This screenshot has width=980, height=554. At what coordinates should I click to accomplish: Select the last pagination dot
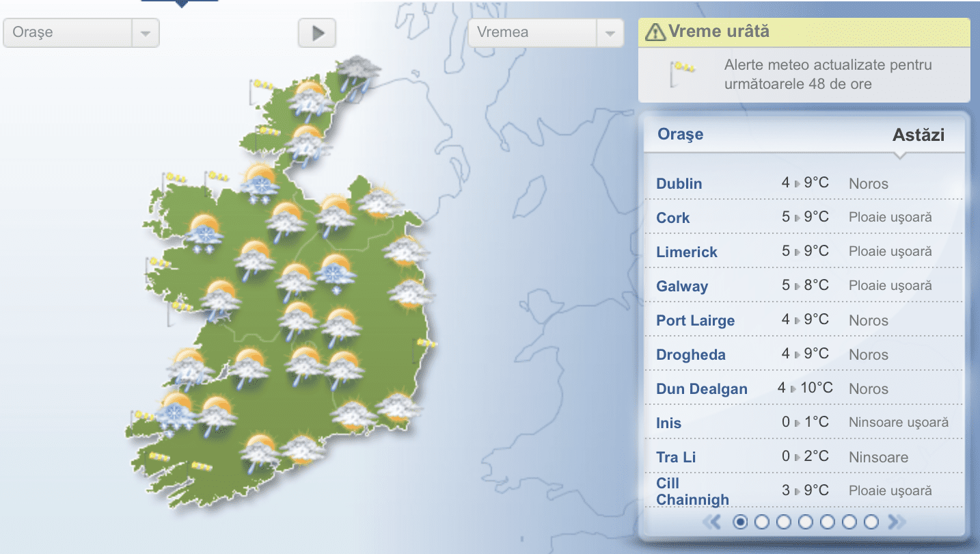point(871,522)
